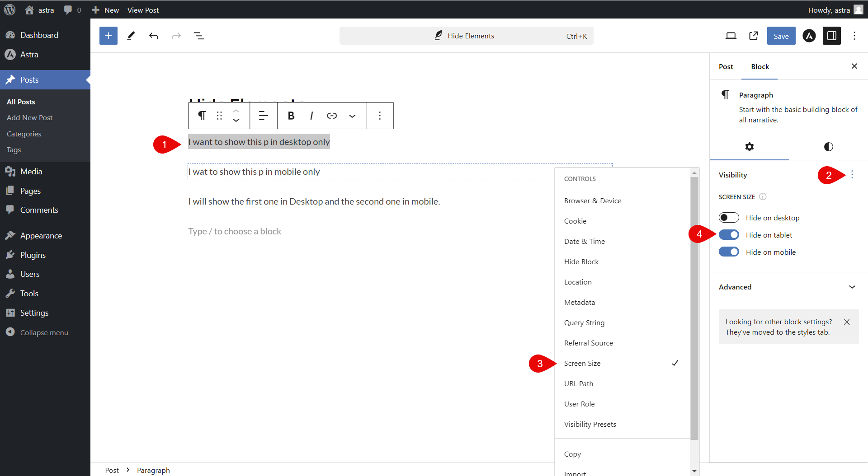
Task: Switch to the block Styles half-circle tab
Action: [828, 147]
